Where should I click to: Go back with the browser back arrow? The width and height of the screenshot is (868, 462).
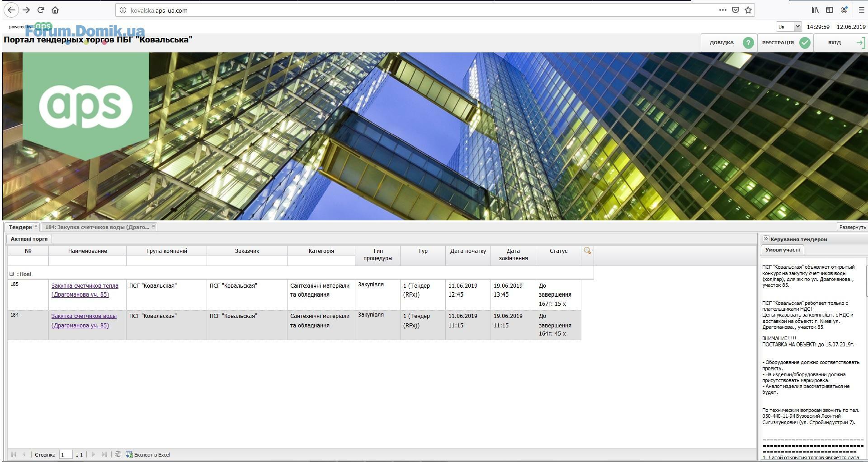11,10
